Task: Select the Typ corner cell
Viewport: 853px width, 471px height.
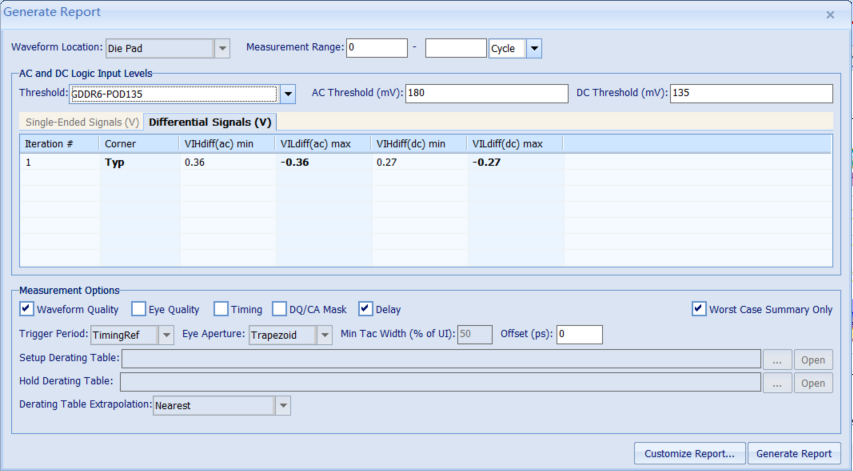Action: (x=139, y=162)
